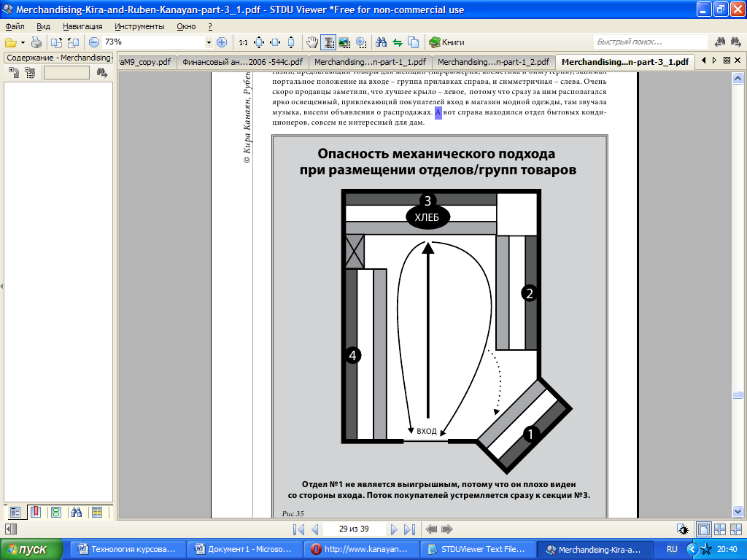Select the Hand pan tool
This screenshot has height=560, width=747.
(x=312, y=42)
